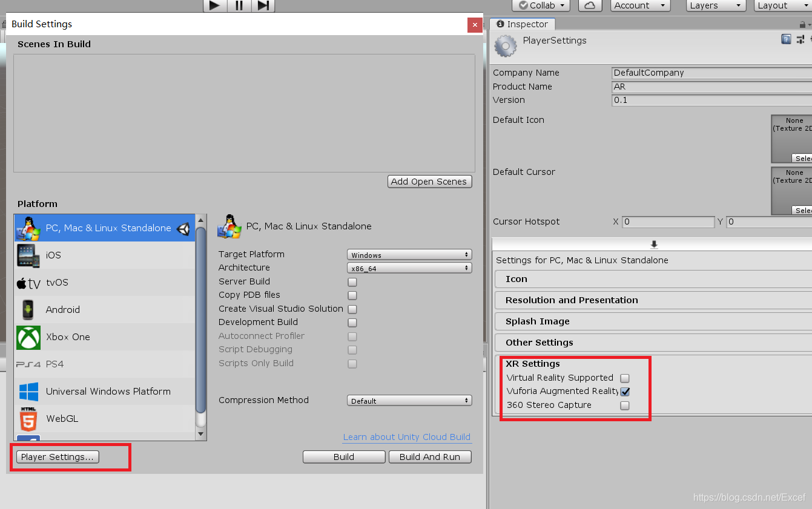Toggle the Scripts Only Build checkbox

click(352, 364)
